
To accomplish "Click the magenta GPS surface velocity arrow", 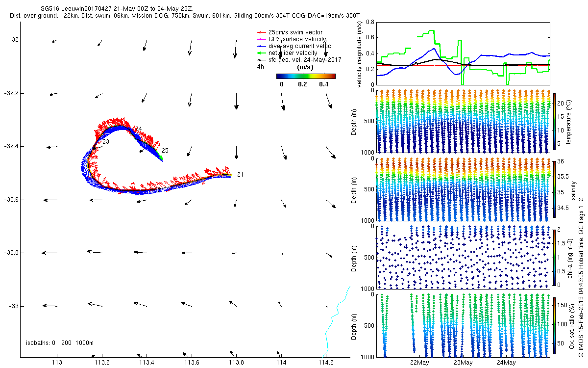I will 261,39.
